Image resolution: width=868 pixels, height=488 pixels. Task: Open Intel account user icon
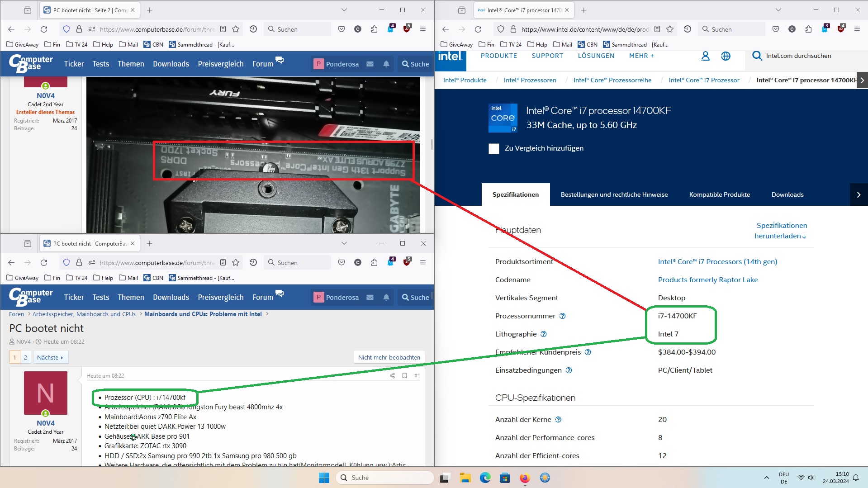[x=705, y=56]
